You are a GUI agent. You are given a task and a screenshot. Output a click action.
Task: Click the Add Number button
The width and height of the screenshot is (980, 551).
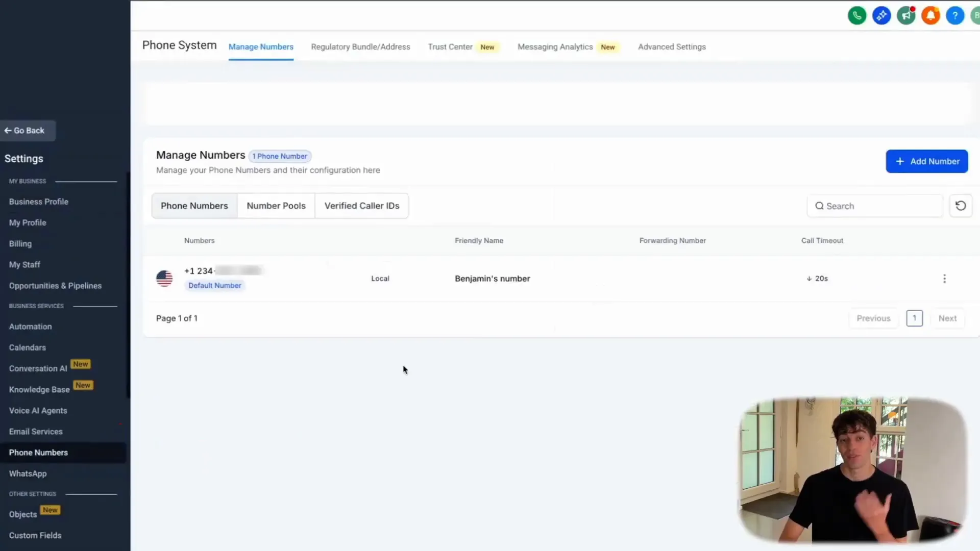point(926,161)
